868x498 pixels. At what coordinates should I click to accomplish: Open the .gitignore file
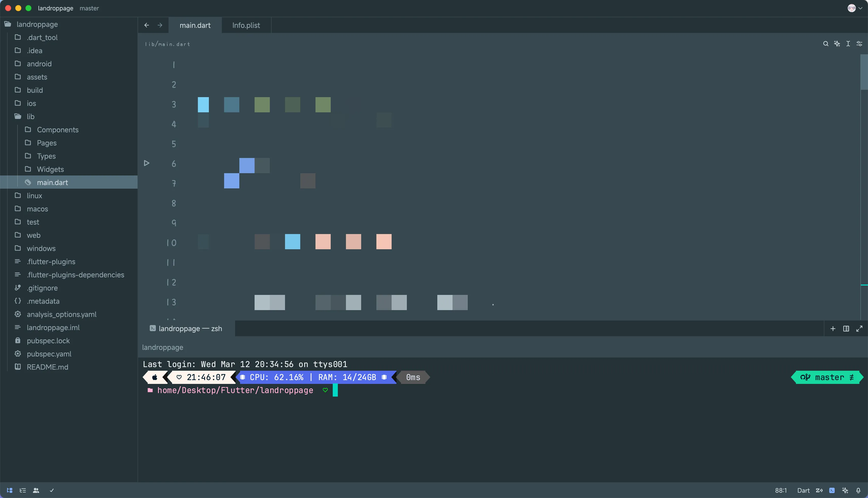click(69, 288)
